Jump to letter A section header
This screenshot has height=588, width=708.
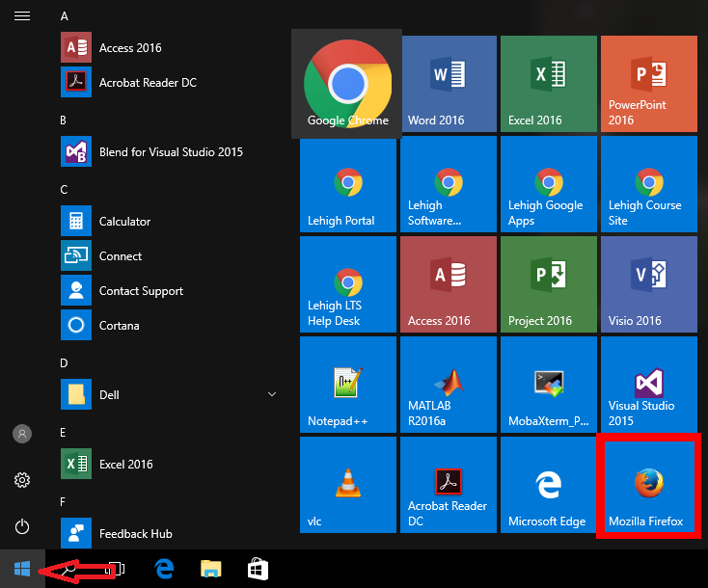64,16
